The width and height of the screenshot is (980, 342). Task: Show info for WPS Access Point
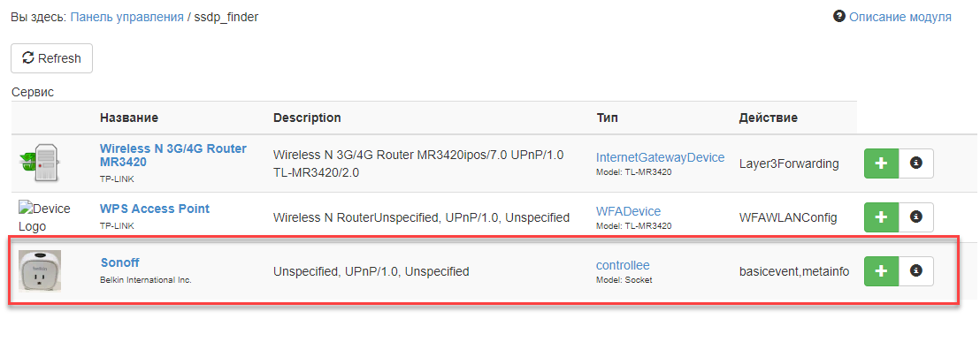(x=916, y=217)
